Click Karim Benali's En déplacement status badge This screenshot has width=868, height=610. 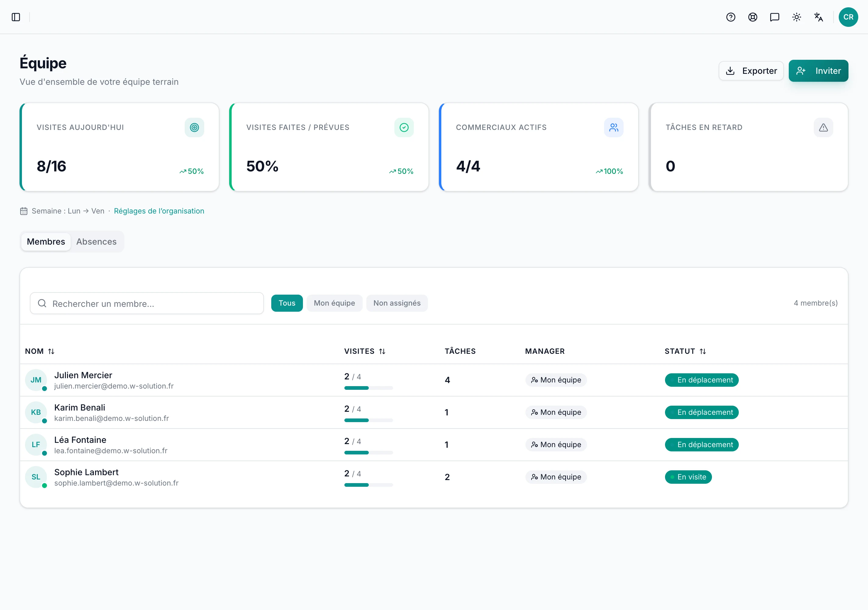pyautogui.click(x=702, y=412)
